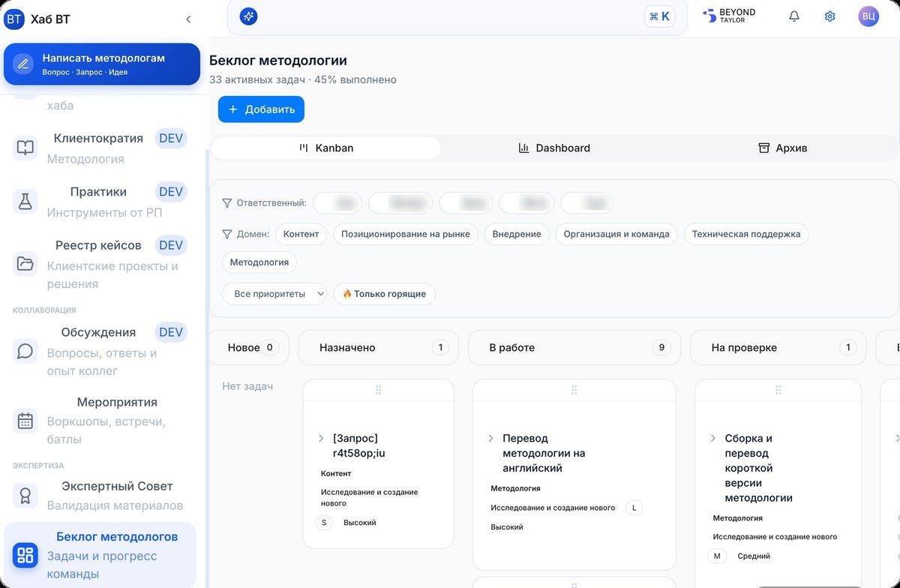Switch to the Dashboard tab

554,148
